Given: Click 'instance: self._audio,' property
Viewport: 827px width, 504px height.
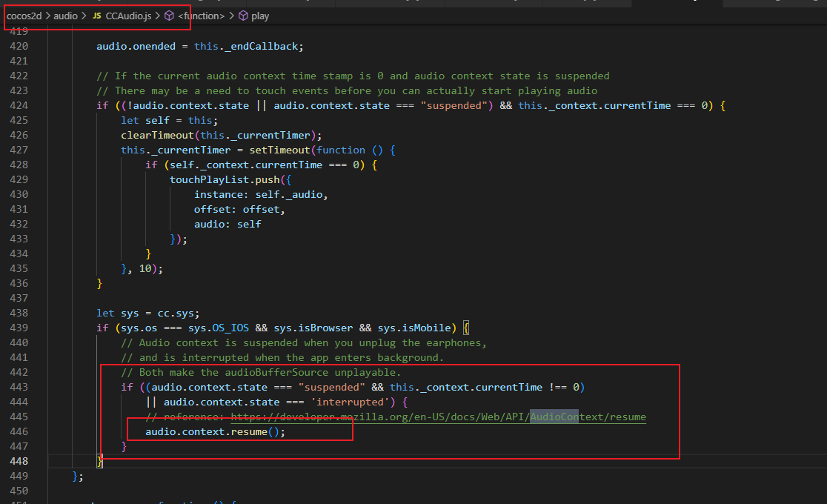Looking at the screenshot, I should coord(261,195).
